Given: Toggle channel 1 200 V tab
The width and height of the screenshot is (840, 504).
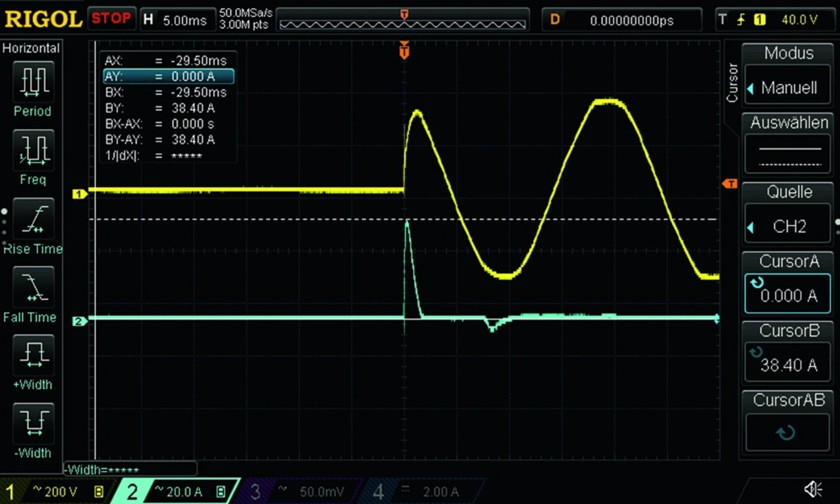Looking at the screenshot, I should pyautogui.click(x=55, y=492).
